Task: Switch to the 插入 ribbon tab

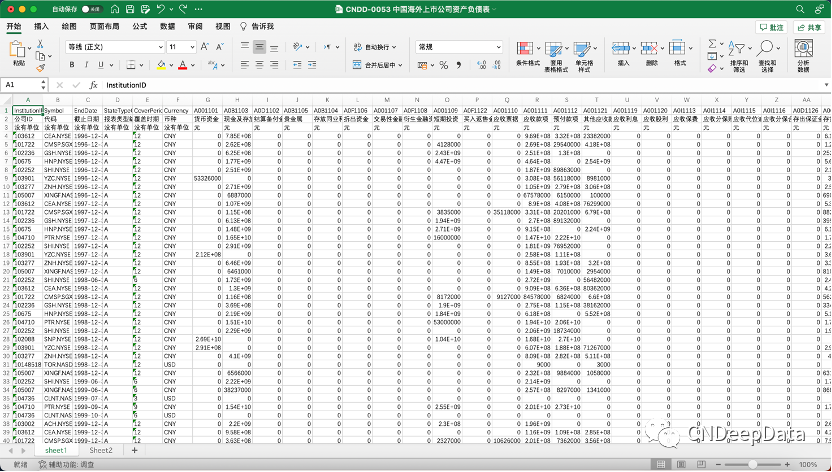Action: pyautogui.click(x=41, y=26)
